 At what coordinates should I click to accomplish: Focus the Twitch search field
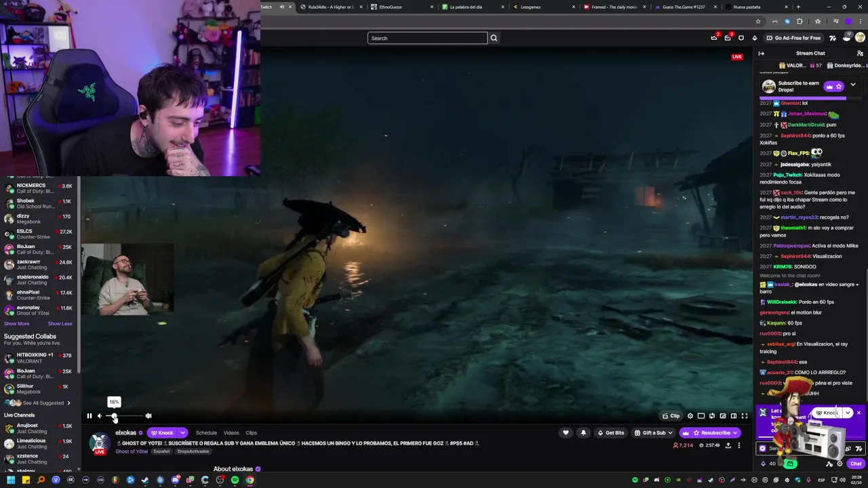pos(427,38)
